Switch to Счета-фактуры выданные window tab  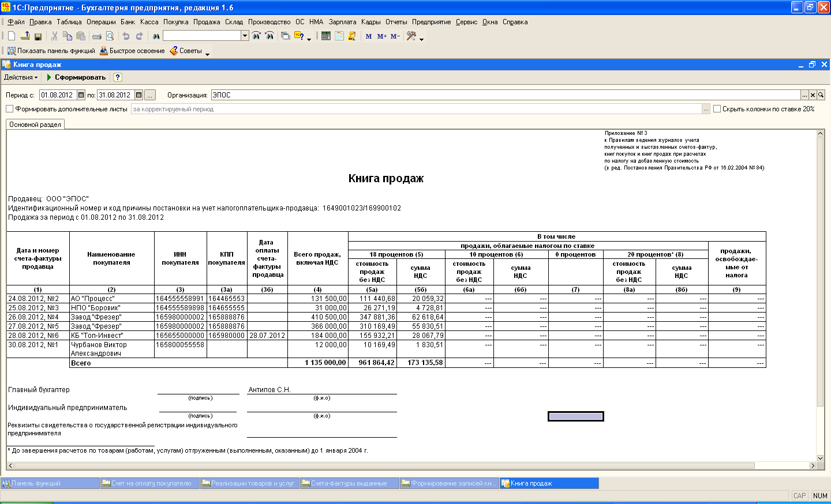point(349,483)
